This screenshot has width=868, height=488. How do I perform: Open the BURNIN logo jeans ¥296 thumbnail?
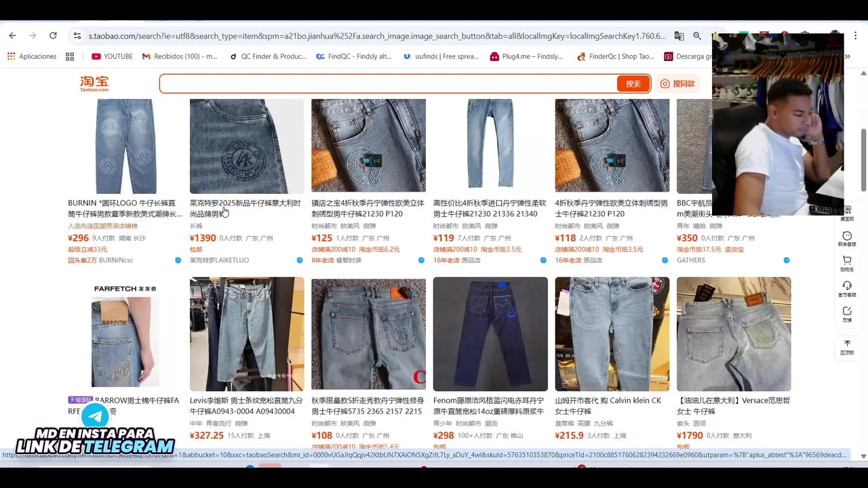coord(125,146)
